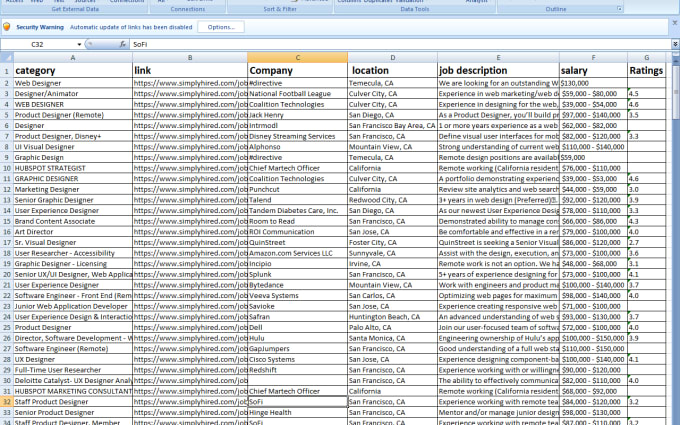Select the 'Palo Alto, CA' location cell
The width and height of the screenshot is (680, 425).
392,327
